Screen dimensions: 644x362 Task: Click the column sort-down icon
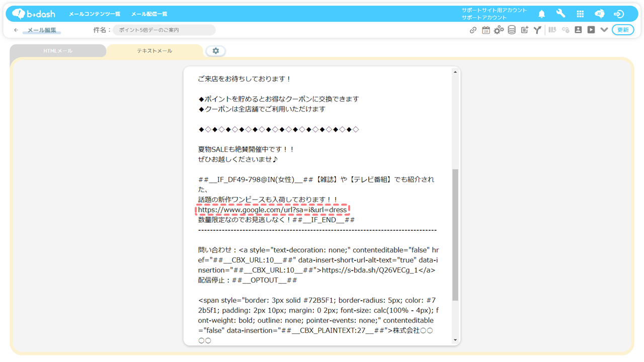552,30
